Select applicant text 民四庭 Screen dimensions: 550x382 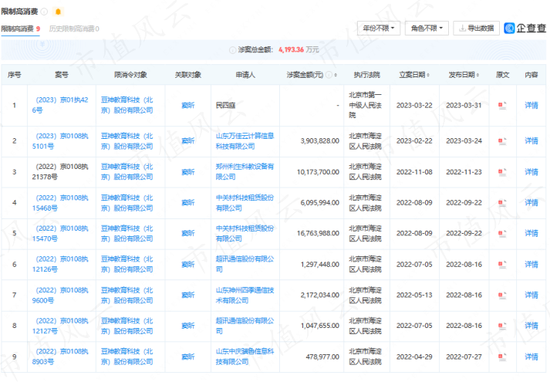[225, 105]
